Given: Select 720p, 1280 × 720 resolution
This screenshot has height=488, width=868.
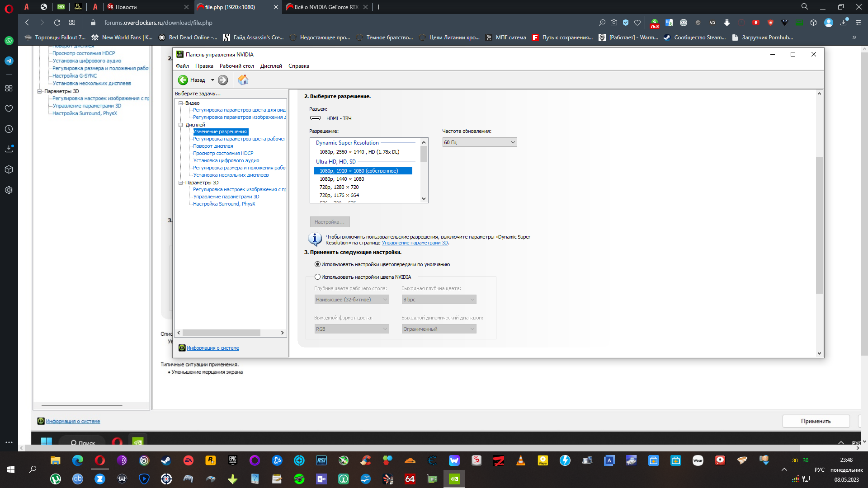Looking at the screenshot, I should (x=339, y=187).
